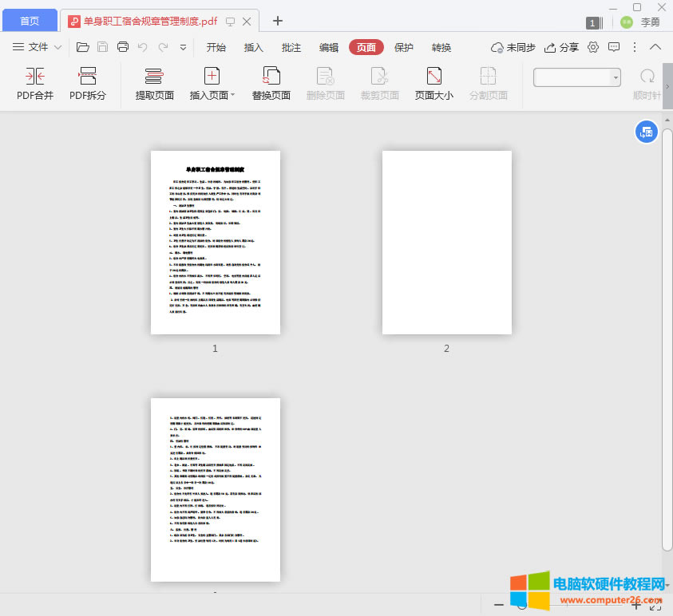Click the zoom-in plus control
This screenshot has width=673, height=616.
[x=636, y=604]
